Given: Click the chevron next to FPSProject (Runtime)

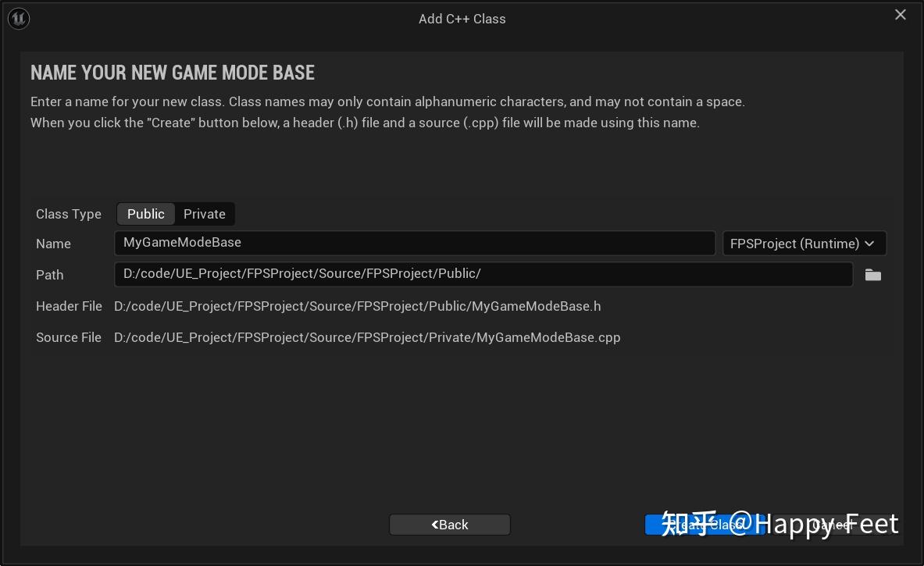Looking at the screenshot, I should coord(869,243).
